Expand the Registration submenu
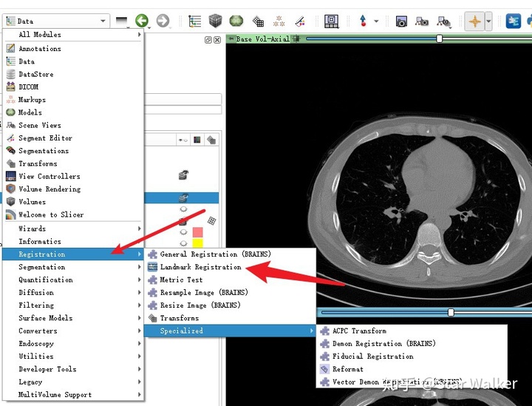 (73, 254)
